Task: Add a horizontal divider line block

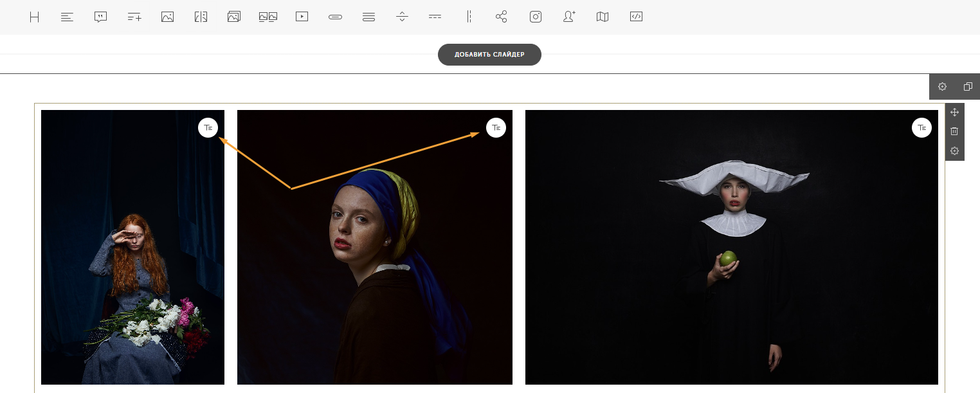Action: click(435, 17)
